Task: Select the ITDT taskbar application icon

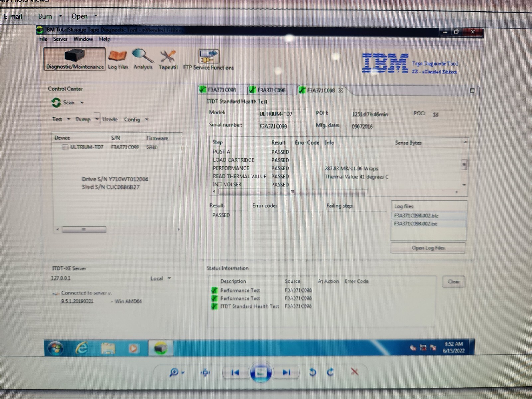Action: 160,348
